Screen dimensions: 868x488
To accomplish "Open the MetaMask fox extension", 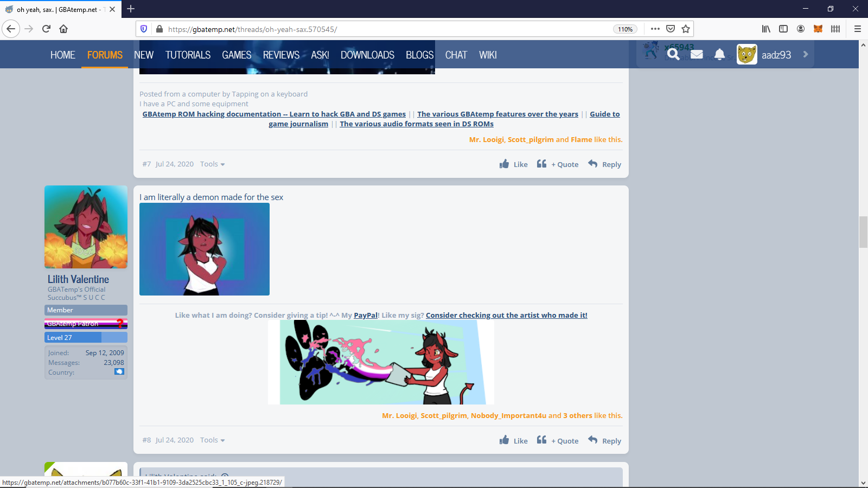I will pos(818,29).
